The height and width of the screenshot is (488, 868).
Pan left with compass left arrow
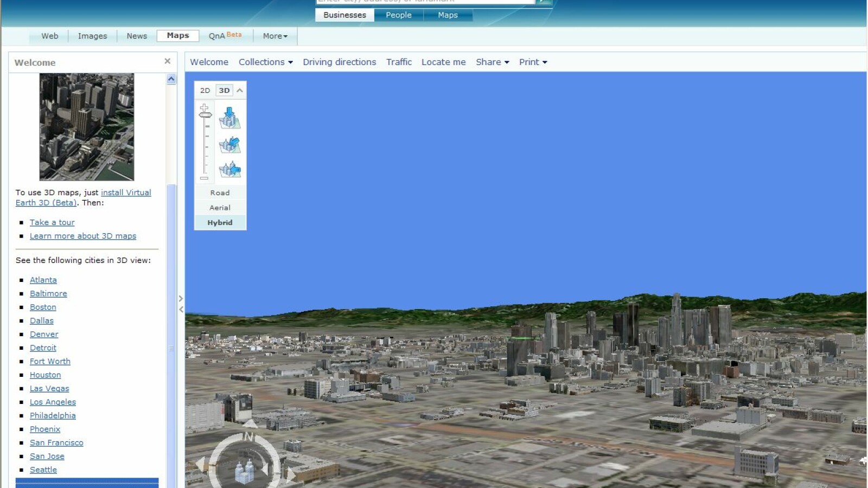coord(200,464)
